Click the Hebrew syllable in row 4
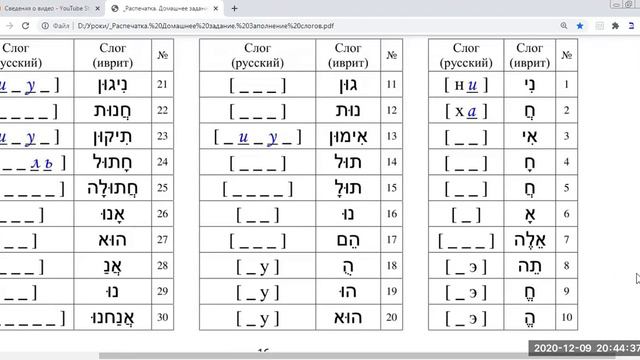Viewport: 640px width, 360px height. 530,162
